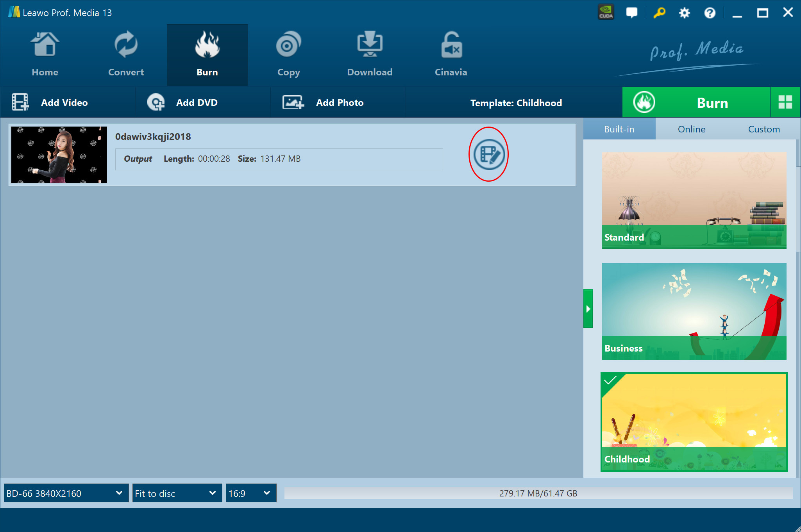Open settings via the gear icon
The image size is (801, 532).
pos(684,13)
